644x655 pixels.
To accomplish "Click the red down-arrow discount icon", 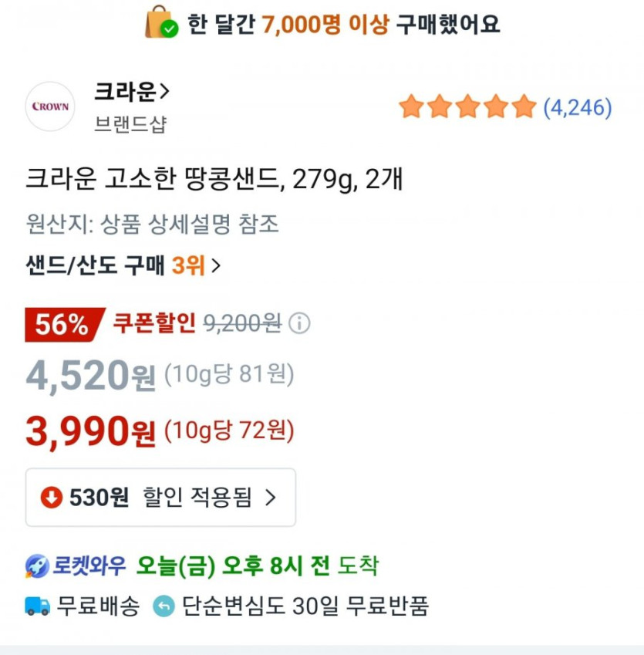I will pos(52,498).
